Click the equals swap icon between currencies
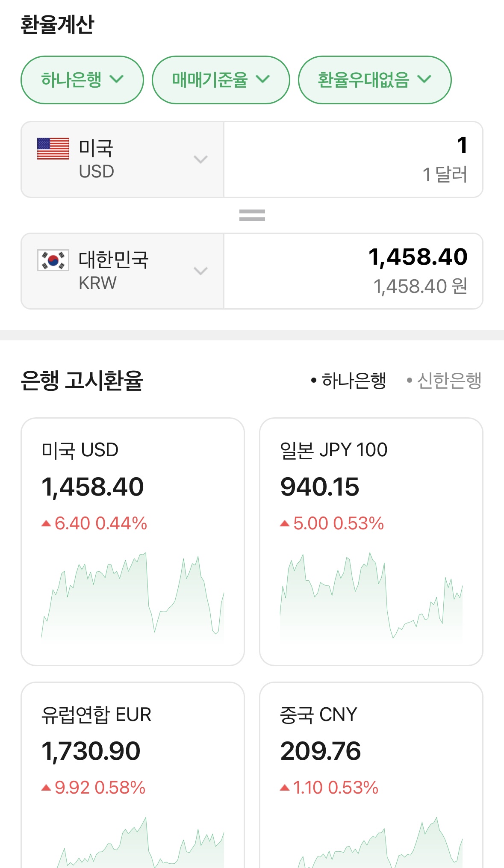This screenshot has width=504, height=868. (x=252, y=215)
